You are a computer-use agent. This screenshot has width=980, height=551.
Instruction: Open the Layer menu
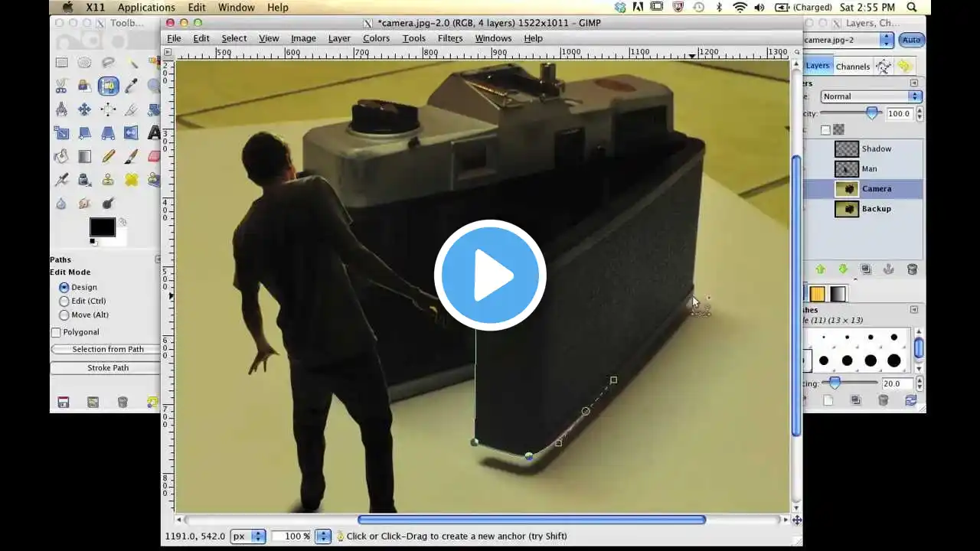click(339, 38)
